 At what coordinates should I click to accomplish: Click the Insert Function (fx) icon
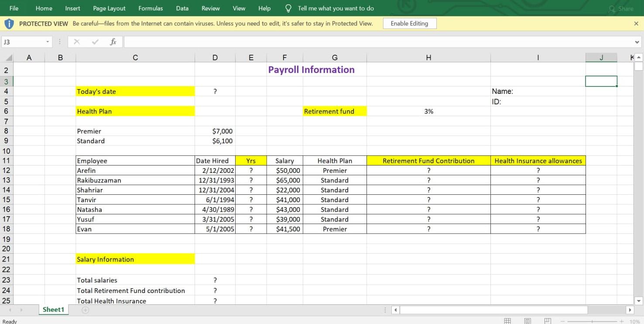[x=113, y=42]
